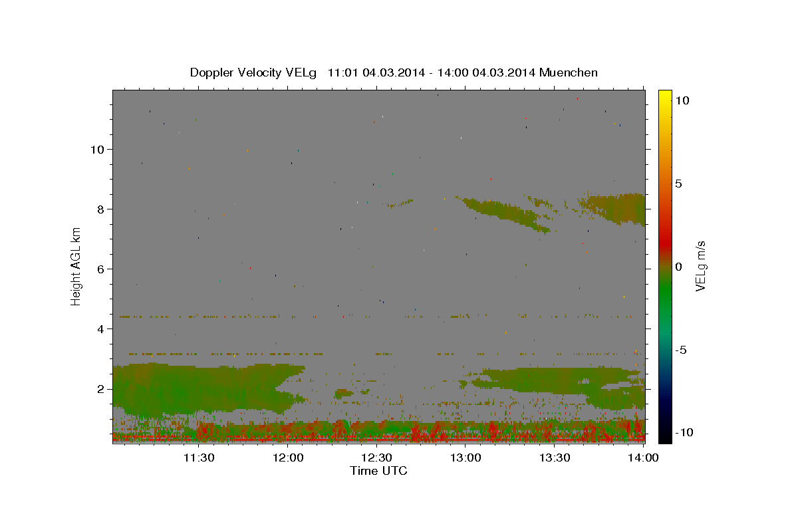
Task: Click the yellow top of the colorbar
Action: [x=664, y=96]
